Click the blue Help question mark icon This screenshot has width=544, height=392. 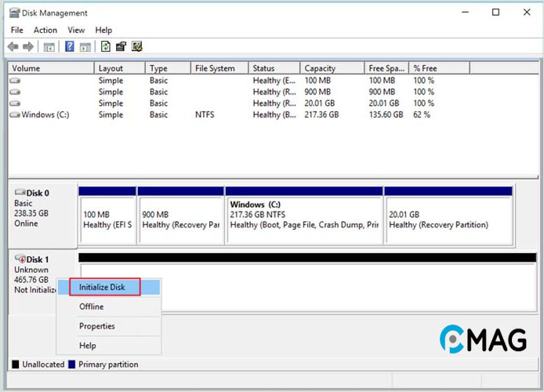[70, 47]
